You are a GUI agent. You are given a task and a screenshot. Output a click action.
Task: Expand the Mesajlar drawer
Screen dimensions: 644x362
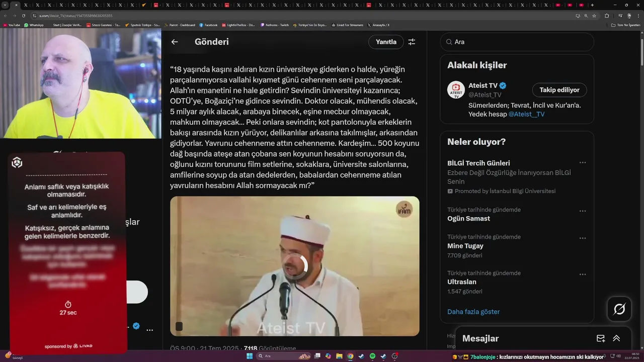[616, 338]
